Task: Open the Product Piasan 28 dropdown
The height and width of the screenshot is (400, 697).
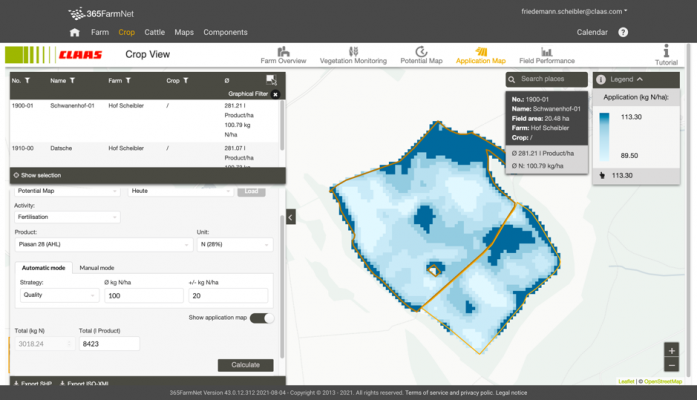Action: pyautogui.click(x=104, y=244)
